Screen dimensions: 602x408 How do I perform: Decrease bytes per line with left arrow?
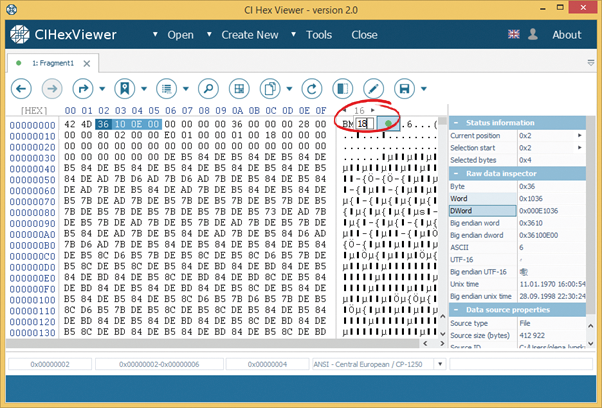[x=344, y=111]
